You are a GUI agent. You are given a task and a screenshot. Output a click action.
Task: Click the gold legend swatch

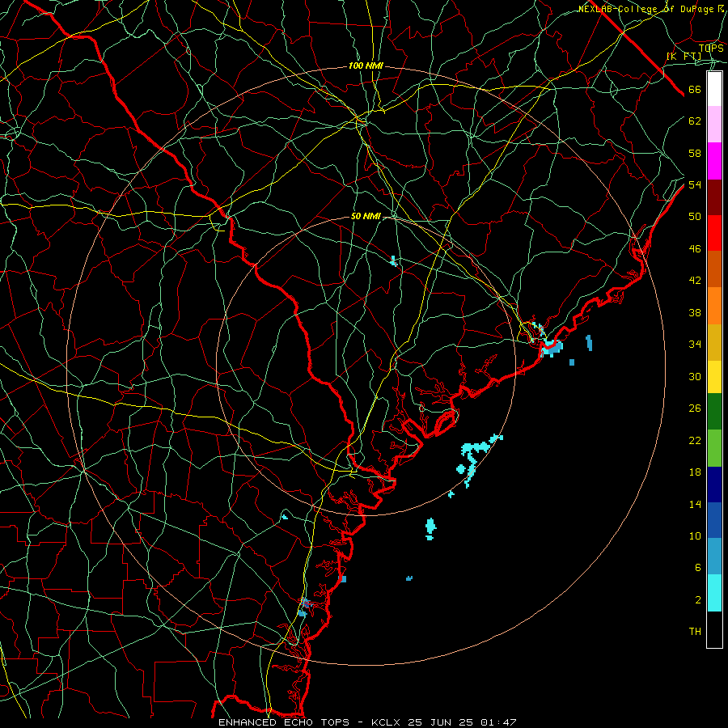tap(714, 342)
